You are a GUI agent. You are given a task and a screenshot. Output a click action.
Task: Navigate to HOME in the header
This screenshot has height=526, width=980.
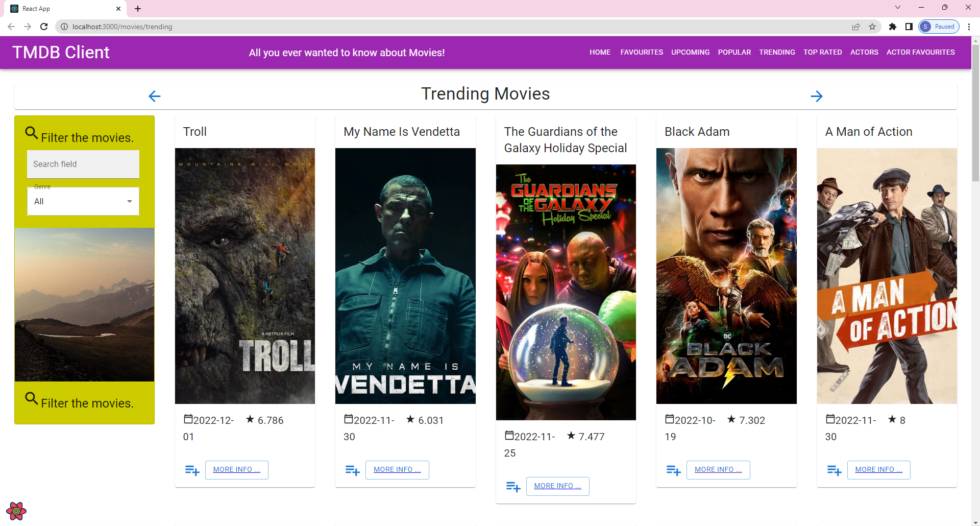tap(600, 52)
